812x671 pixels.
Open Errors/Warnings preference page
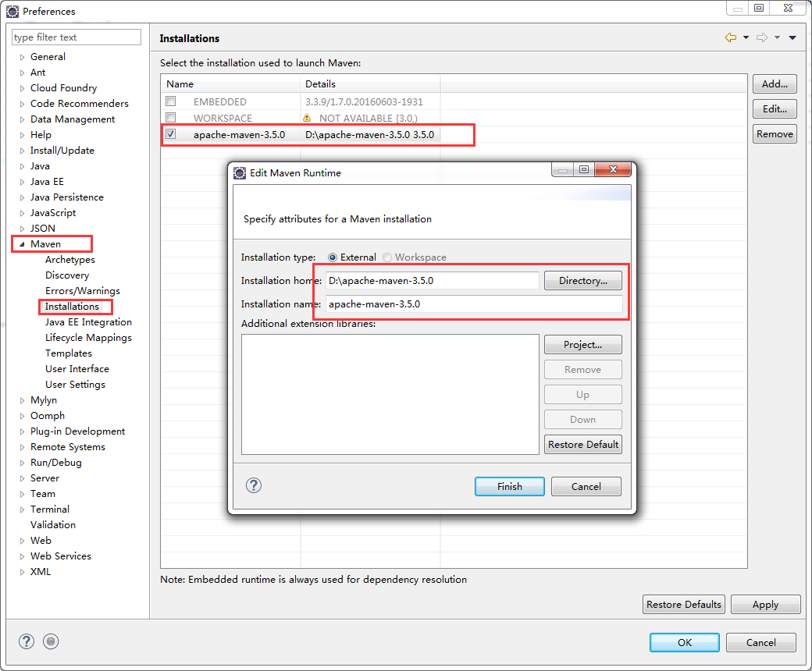pos(82,291)
